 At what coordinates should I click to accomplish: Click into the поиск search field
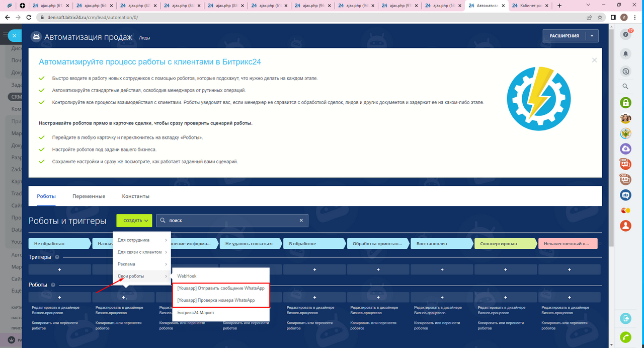pyautogui.click(x=231, y=221)
